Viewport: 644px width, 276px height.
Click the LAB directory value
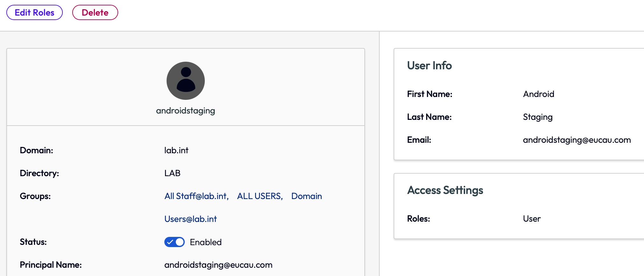pyautogui.click(x=172, y=173)
